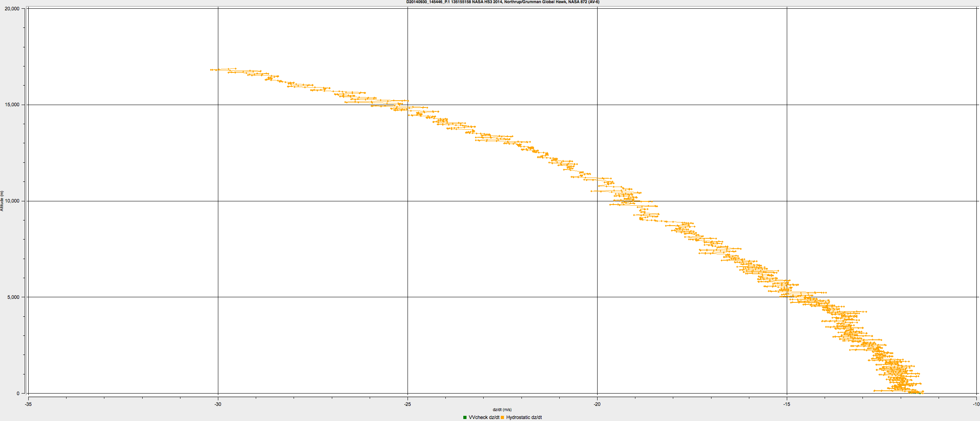Click the -35 x-axis tick label
Screen dimensions: 980x421
(x=28, y=404)
